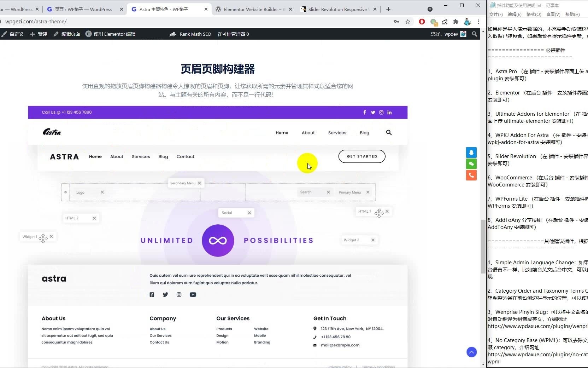The image size is (588, 368).
Task: Open 许可证管理器 in admin bar
Action: pyautogui.click(x=233, y=34)
